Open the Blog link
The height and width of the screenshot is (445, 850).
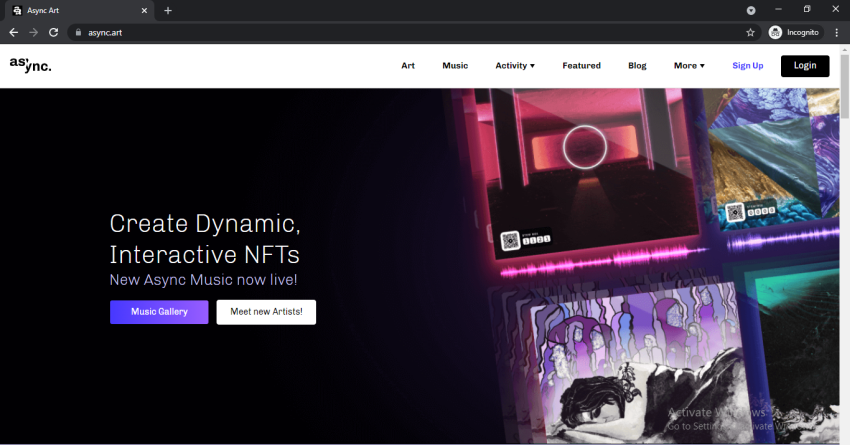click(x=637, y=66)
